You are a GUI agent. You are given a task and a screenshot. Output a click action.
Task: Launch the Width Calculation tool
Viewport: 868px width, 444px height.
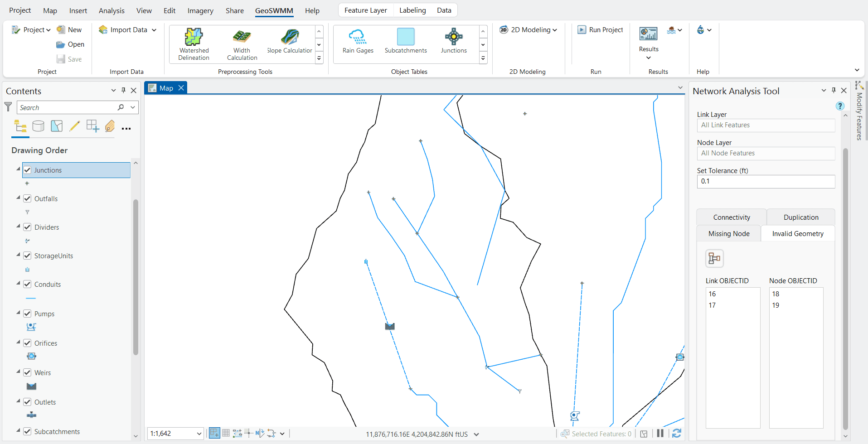[242, 44]
